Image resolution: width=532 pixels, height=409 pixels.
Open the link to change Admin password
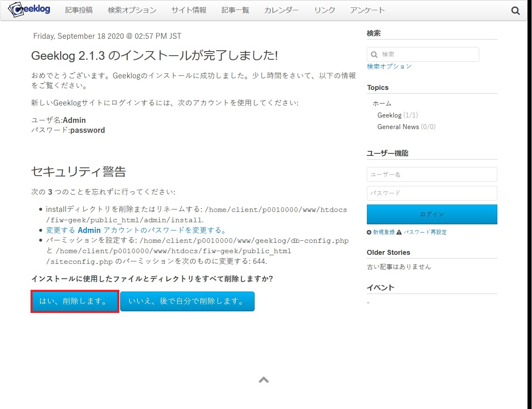136,230
